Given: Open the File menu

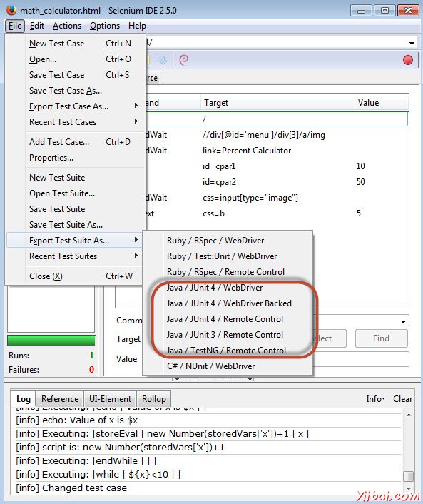Looking at the screenshot, I should coord(15,26).
